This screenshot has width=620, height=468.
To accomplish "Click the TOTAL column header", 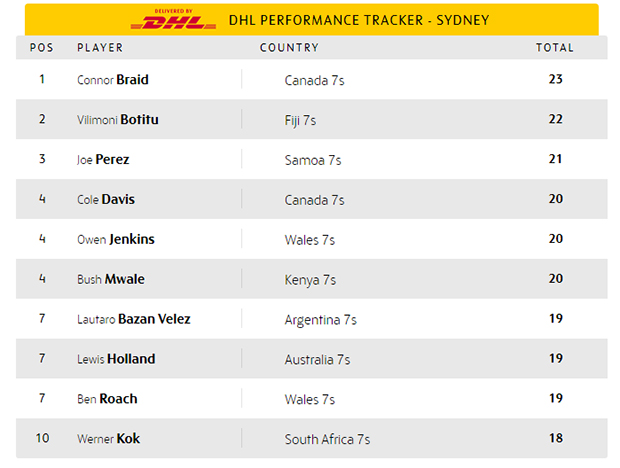I will (x=555, y=47).
